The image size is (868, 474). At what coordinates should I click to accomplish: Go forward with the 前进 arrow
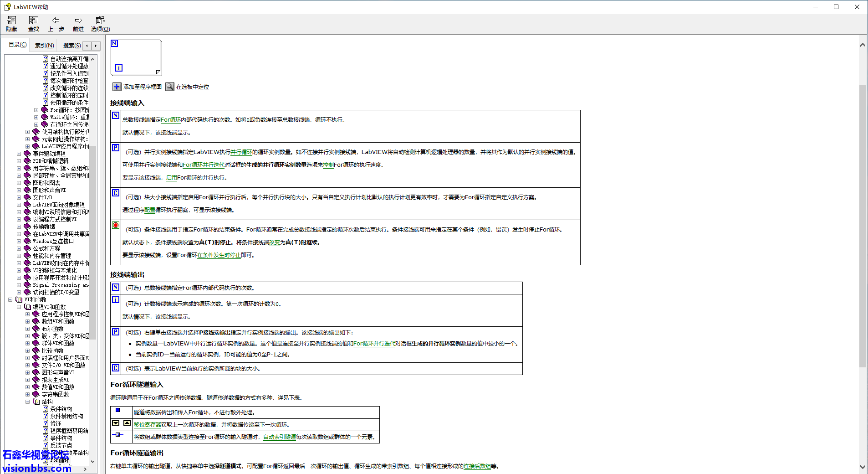tap(78, 21)
